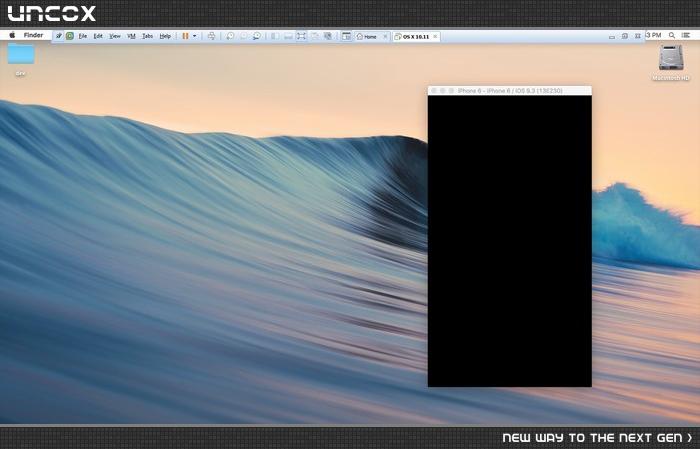The height and width of the screenshot is (449, 700).
Task: Click inside the black simulator screen
Action: pos(510,241)
